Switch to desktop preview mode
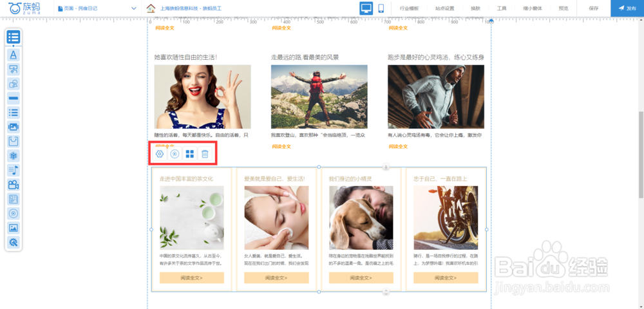The width and height of the screenshot is (644, 309). (x=366, y=8)
